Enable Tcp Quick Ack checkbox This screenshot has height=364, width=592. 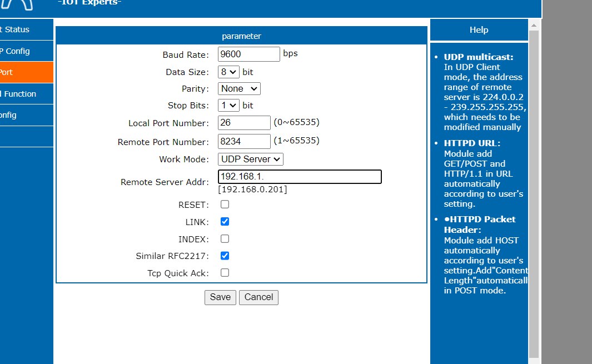point(225,273)
